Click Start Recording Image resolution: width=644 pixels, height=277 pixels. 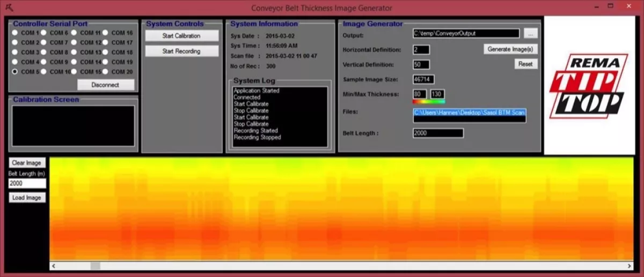181,51
